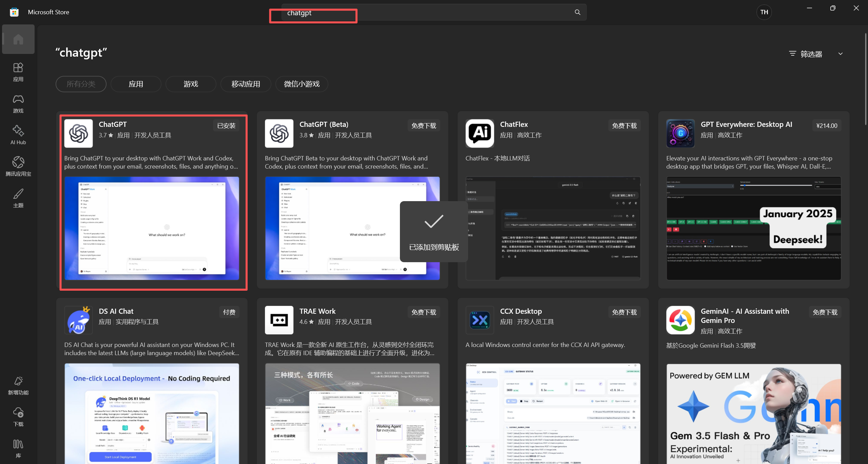868x464 pixels.
Task: Click 免费下载 on TRAE Work card
Action: click(x=424, y=312)
